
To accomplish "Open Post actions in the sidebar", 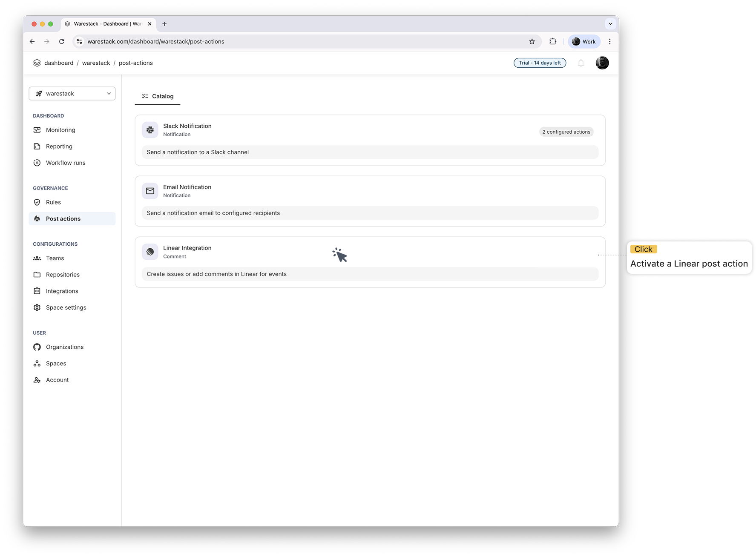I will (63, 219).
